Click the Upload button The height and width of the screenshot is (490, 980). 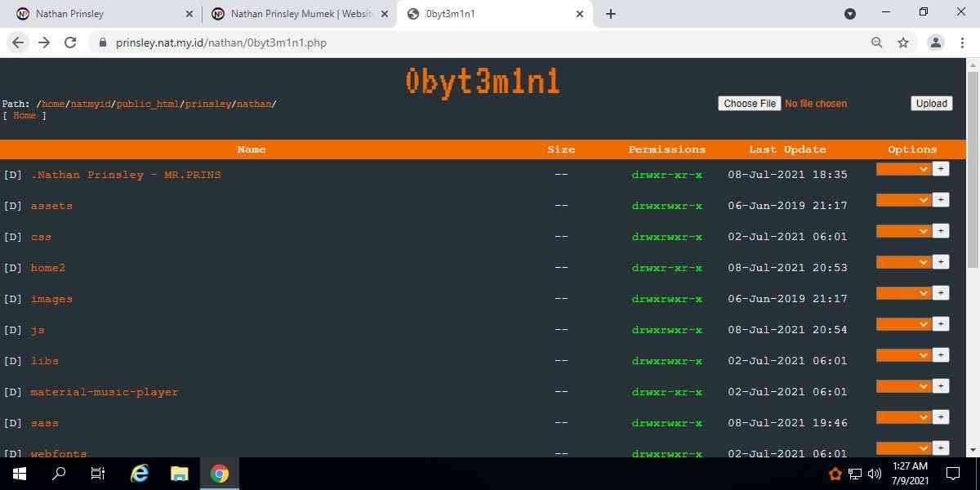[x=932, y=104]
